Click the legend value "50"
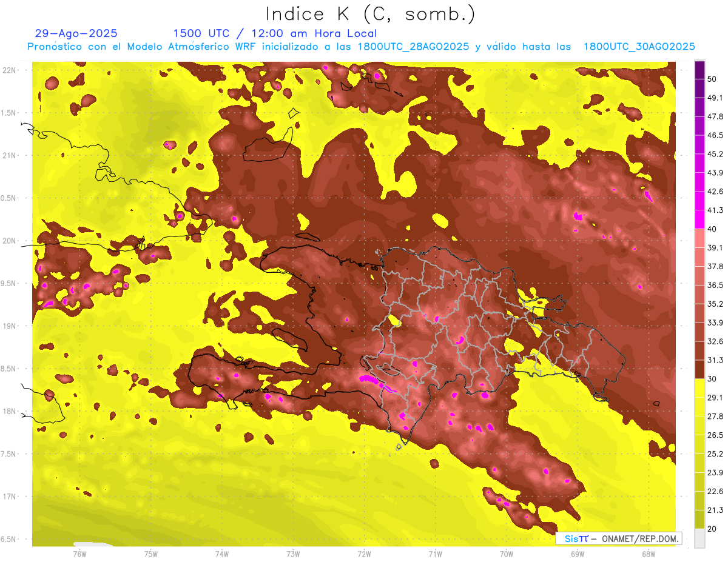This screenshot has height=562, width=728. pos(713,79)
